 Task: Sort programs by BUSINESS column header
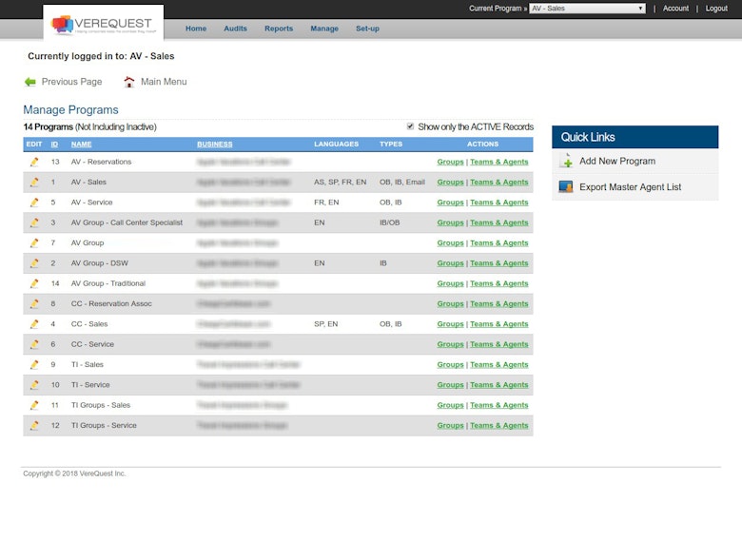coord(215,145)
